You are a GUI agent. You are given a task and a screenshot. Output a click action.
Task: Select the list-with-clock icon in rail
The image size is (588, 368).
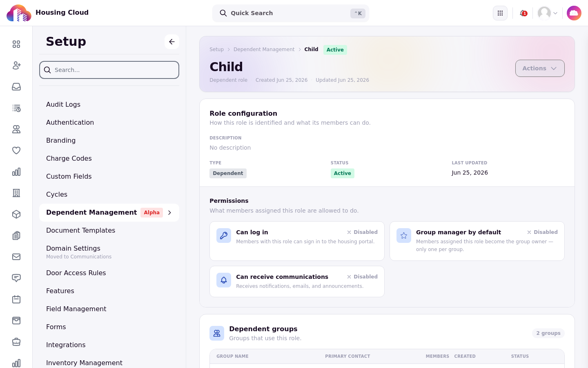pyautogui.click(x=16, y=108)
